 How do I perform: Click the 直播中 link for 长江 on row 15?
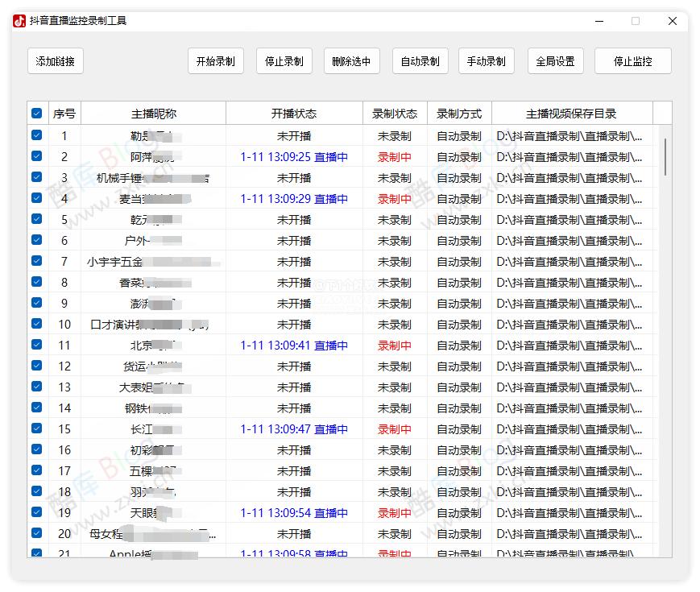330,428
